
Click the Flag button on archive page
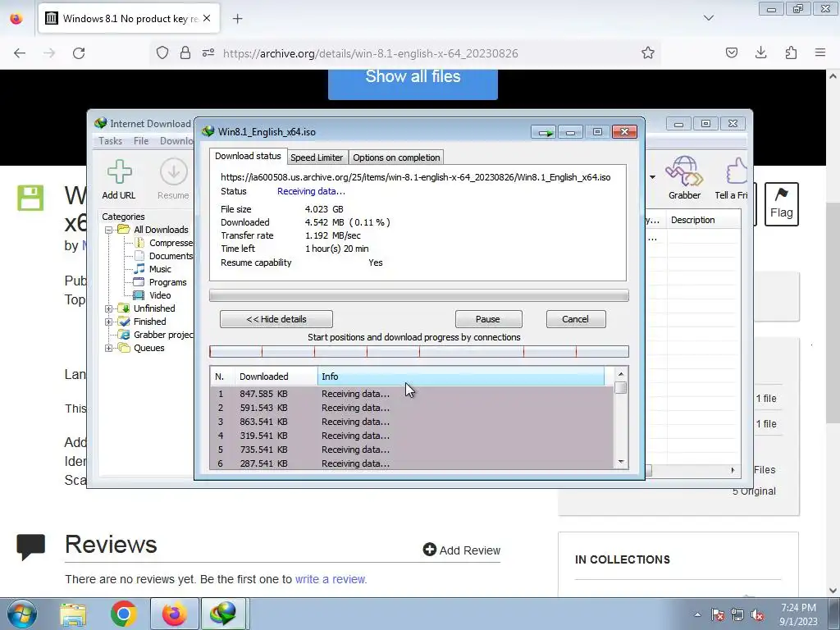[x=781, y=204]
